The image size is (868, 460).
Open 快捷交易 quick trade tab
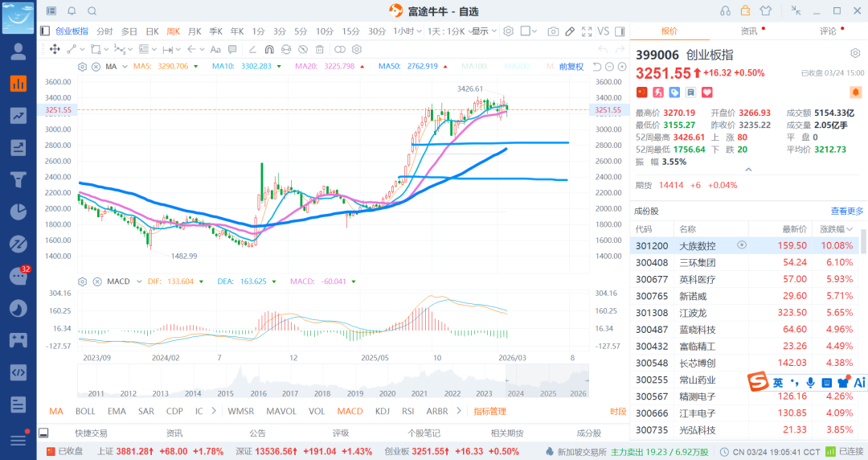point(91,433)
